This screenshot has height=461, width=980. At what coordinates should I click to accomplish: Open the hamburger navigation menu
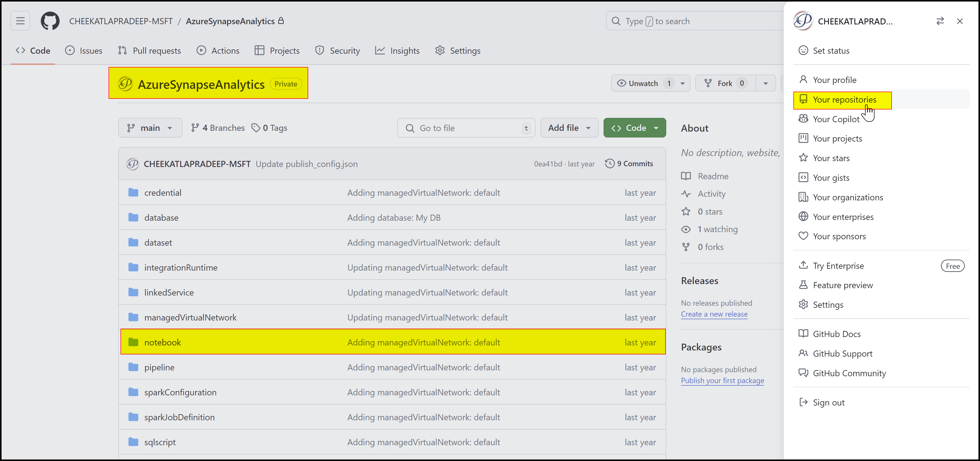pyautogui.click(x=20, y=21)
